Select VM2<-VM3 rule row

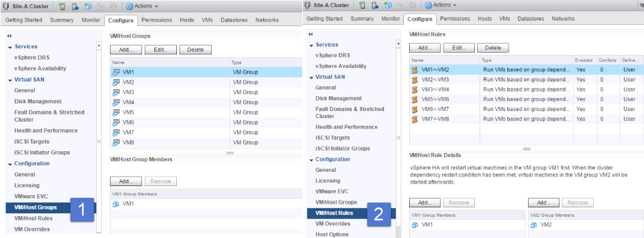click(x=526, y=80)
